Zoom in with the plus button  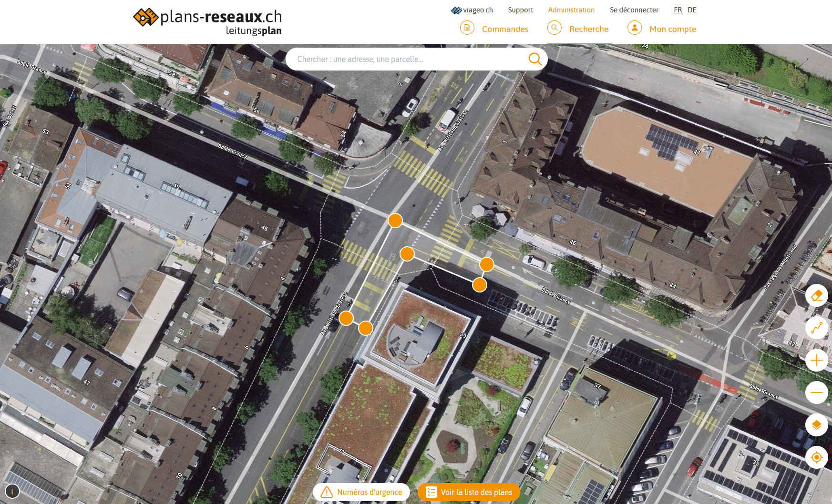pos(816,360)
